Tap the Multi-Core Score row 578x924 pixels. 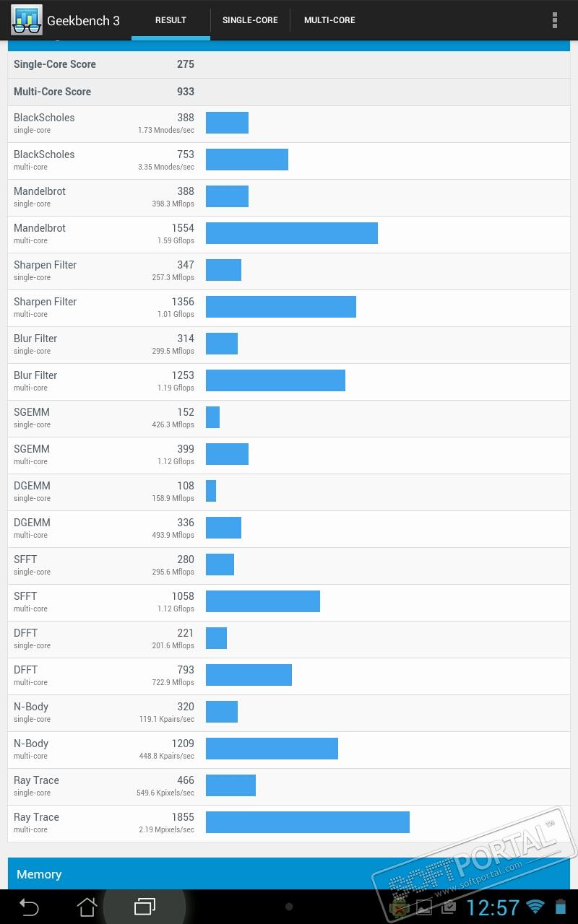[289, 92]
